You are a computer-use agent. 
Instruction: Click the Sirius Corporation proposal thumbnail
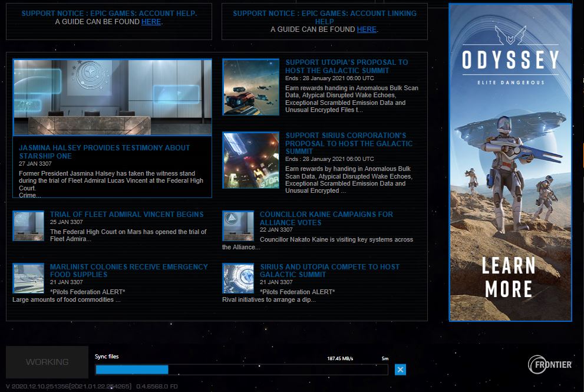point(250,160)
